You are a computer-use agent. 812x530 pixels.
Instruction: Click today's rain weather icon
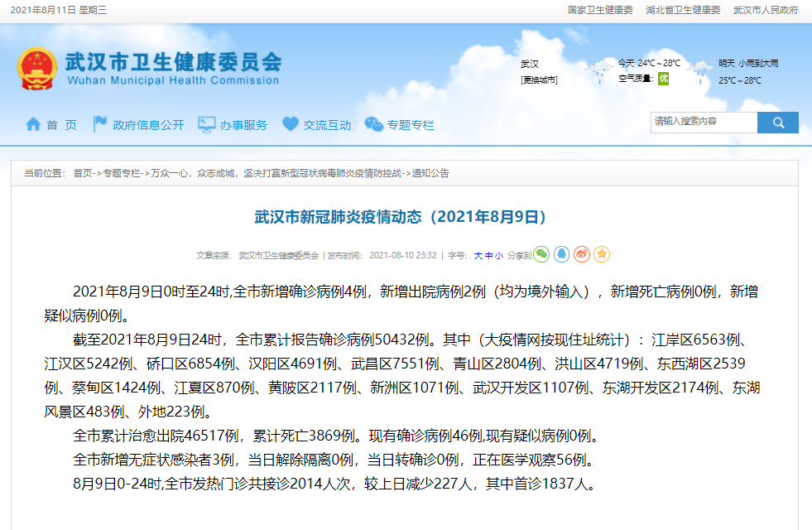[596, 72]
